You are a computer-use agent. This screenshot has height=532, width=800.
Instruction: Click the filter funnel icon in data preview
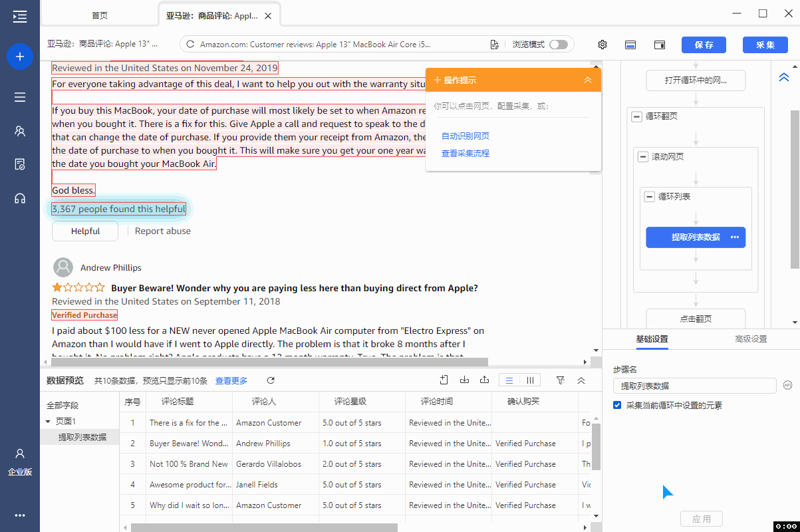click(561, 380)
